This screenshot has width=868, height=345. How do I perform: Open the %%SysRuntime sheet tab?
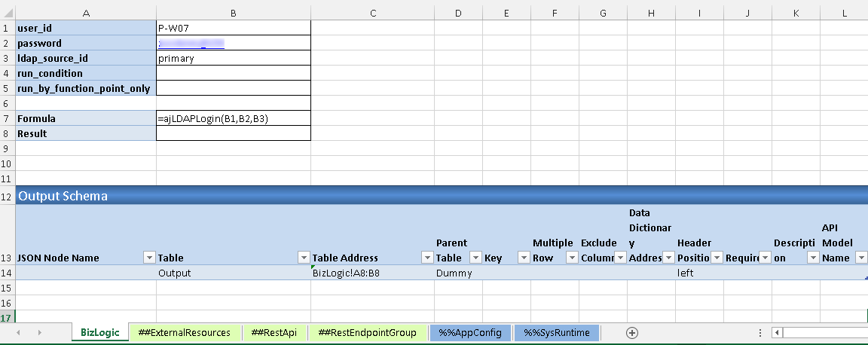point(556,332)
